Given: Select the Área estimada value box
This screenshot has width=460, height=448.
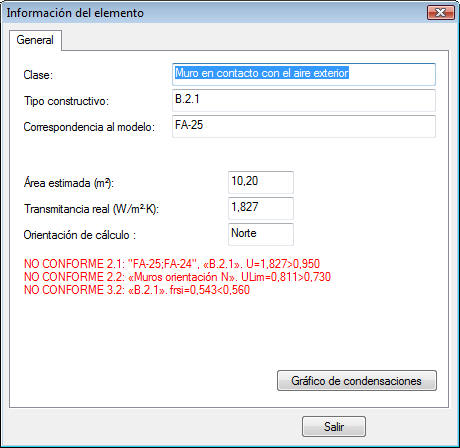Looking at the screenshot, I should click(261, 182).
